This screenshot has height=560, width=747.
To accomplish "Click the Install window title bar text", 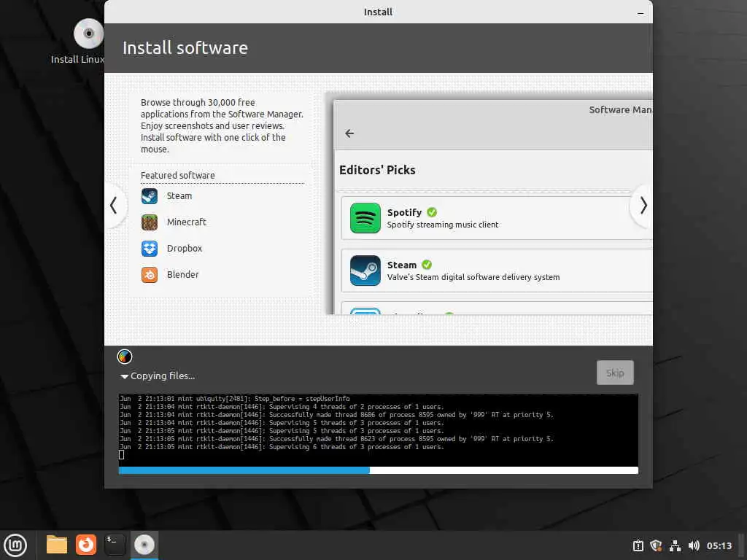I will tap(378, 12).
